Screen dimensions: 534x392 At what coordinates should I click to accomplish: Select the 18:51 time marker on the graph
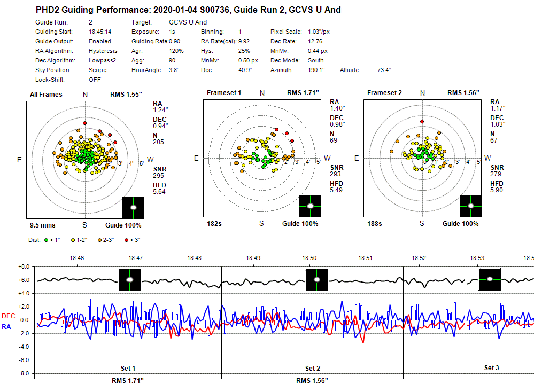click(366, 258)
